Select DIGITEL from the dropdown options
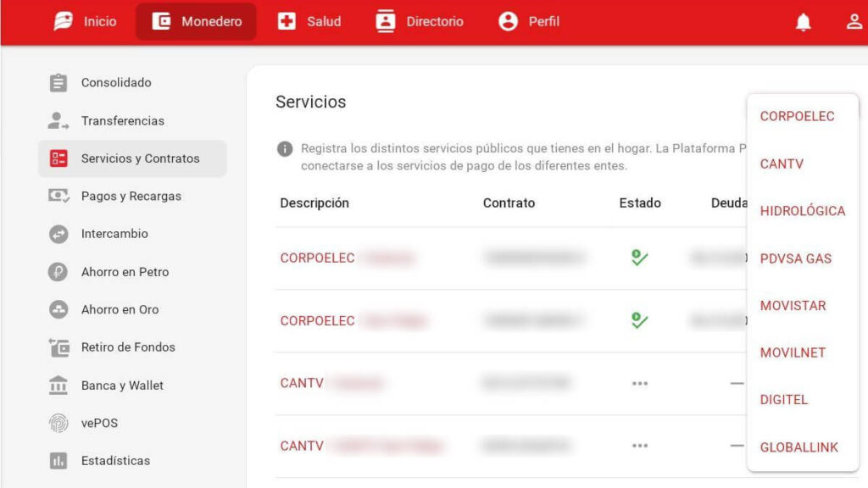Screen dimensions: 868x488 click(783, 400)
